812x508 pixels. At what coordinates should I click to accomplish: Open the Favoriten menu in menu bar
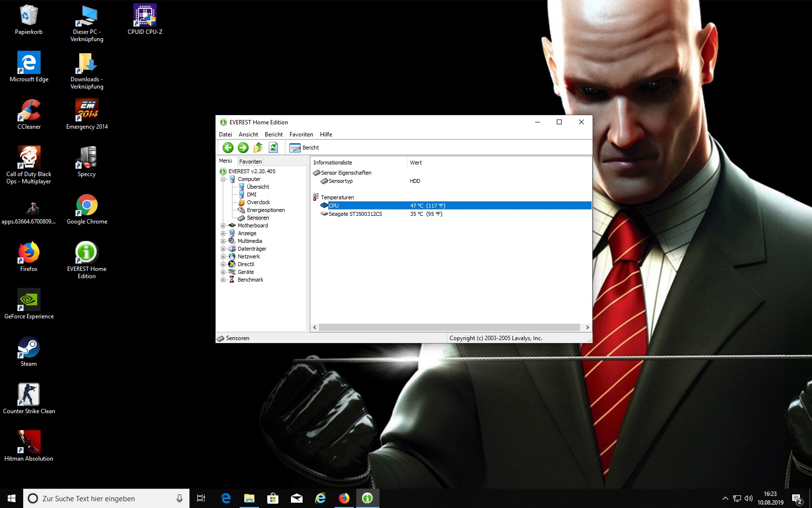coord(301,134)
